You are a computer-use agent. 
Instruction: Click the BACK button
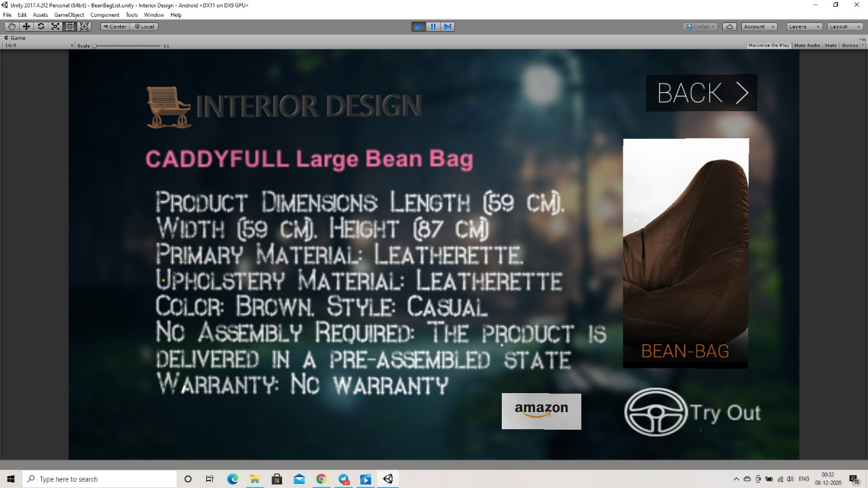[702, 93]
